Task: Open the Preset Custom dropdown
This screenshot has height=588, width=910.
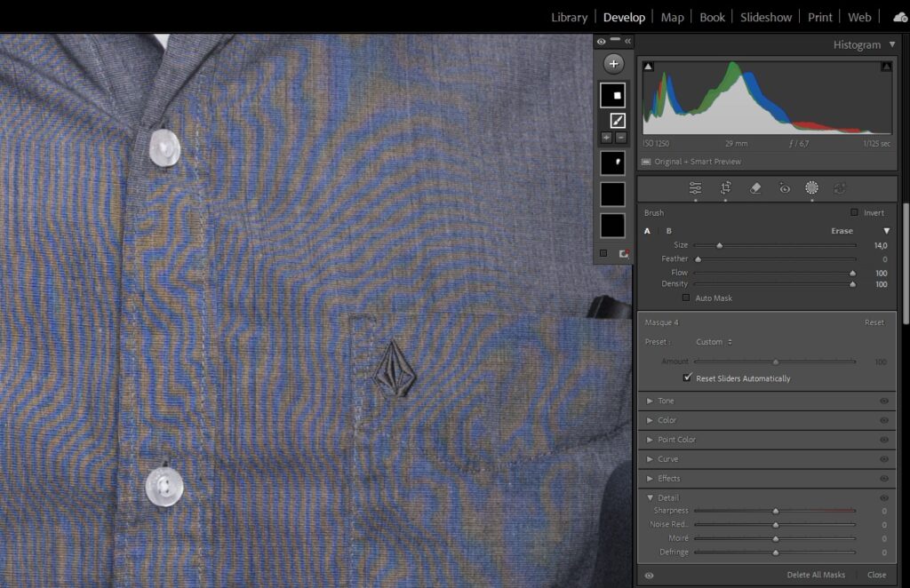Action: point(714,342)
